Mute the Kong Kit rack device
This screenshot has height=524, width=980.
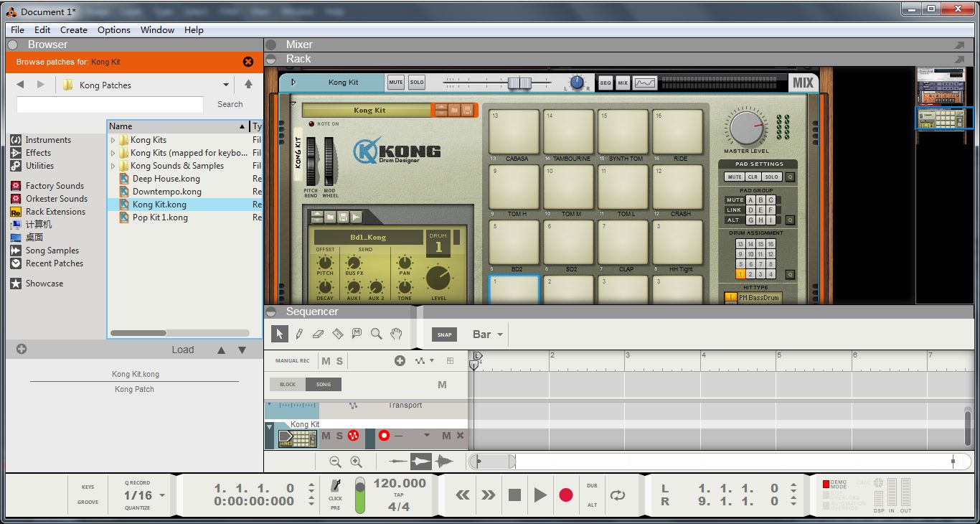(396, 83)
